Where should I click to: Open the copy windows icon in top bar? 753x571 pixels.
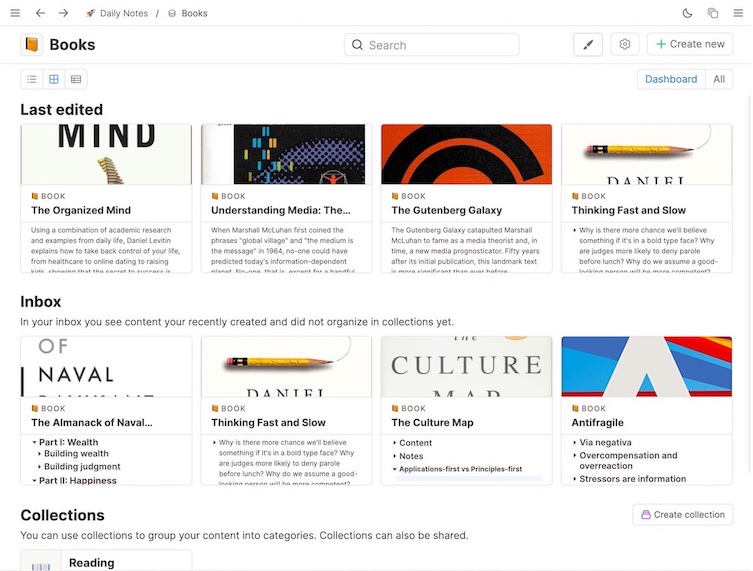coord(713,13)
